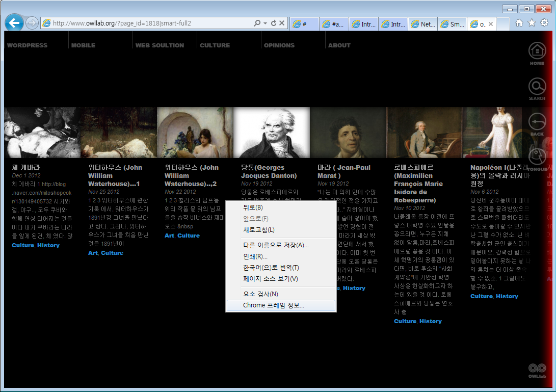Open the '당통(Georges Jacques Danton)' title
This screenshot has width=556, height=392.
pyautogui.click(x=269, y=172)
